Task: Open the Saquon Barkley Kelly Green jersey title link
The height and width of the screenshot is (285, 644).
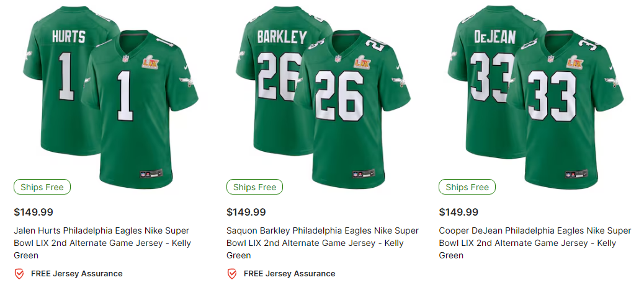Action: (314, 242)
